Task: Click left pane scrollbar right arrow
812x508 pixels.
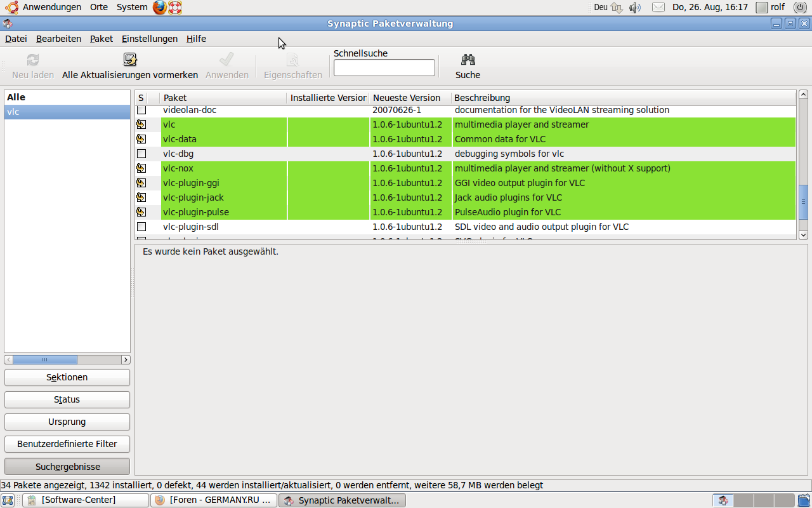Action: click(x=126, y=359)
